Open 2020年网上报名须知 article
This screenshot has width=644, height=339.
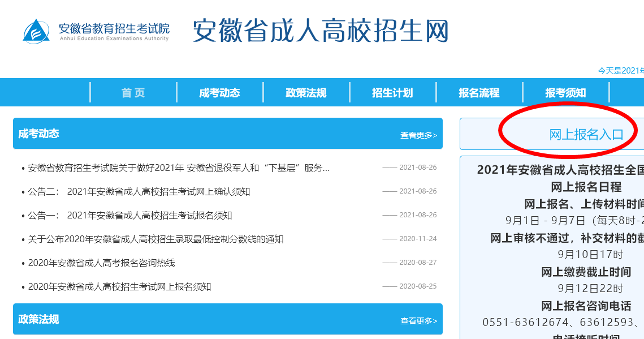pyautogui.click(x=119, y=287)
